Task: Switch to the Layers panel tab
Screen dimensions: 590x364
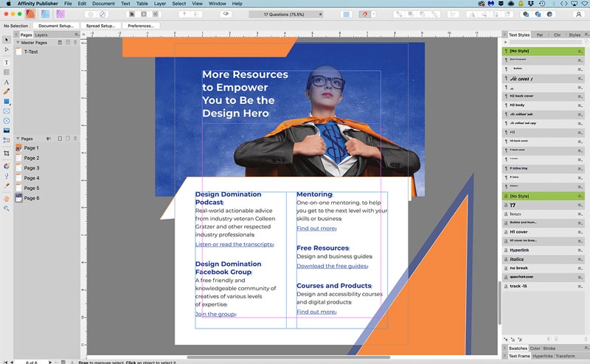Action: coord(41,35)
